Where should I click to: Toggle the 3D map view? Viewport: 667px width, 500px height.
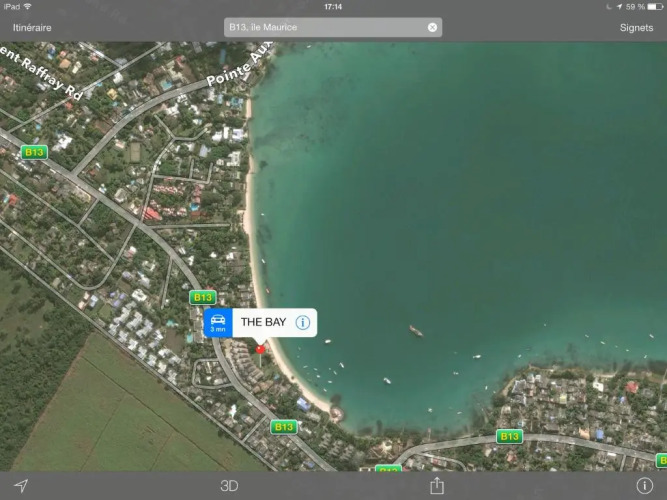229,486
